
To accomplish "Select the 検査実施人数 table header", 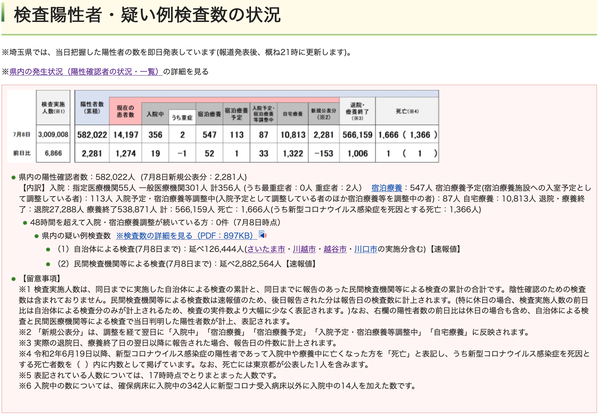I will coord(53,108).
